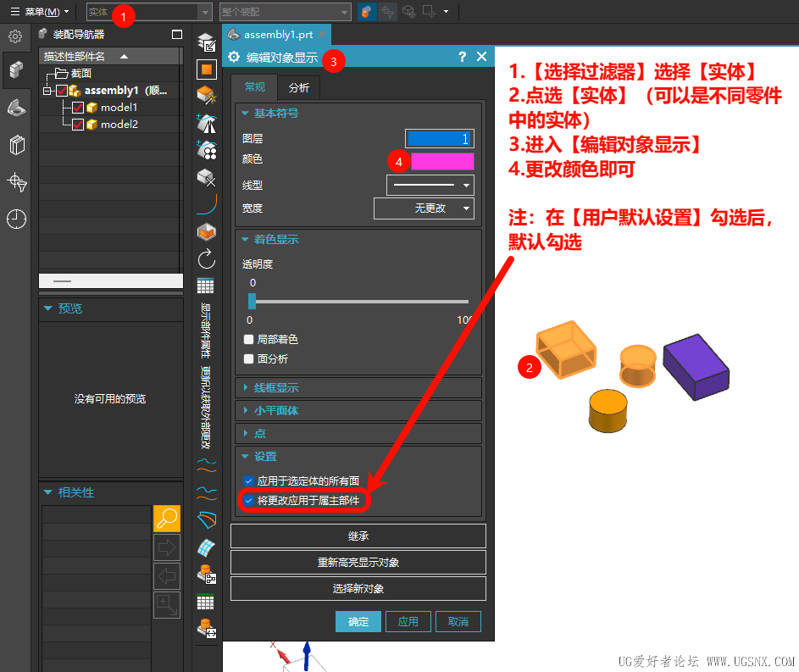Click the 取消 button
The height and width of the screenshot is (672, 799).
pos(458,621)
